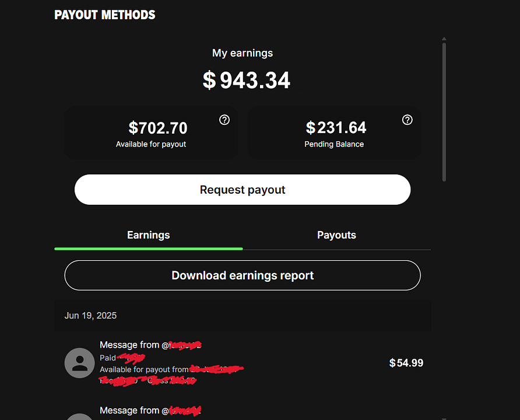Click the $54.99 earning amount
The width and height of the screenshot is (520, 420).
pyautogui.click(x=406, y=363)
